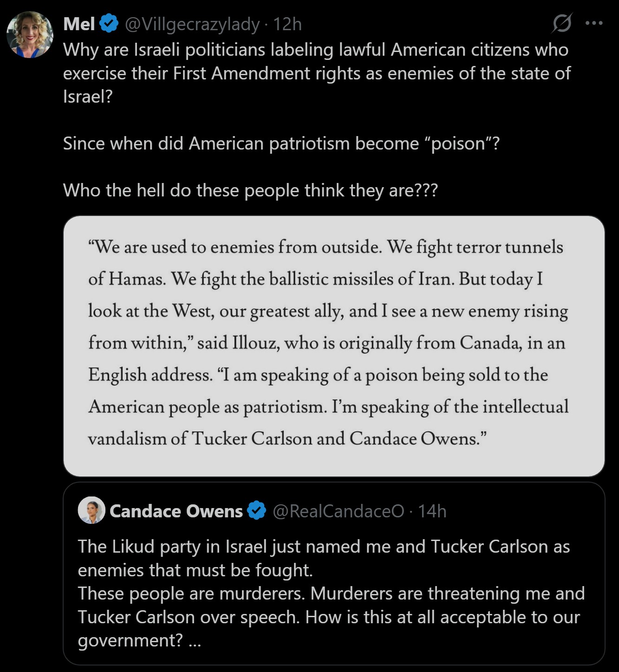This screenshot has height=672, width=619.
Task: Open Mel's profile avatar photo
Action: (x=30, y=35)
